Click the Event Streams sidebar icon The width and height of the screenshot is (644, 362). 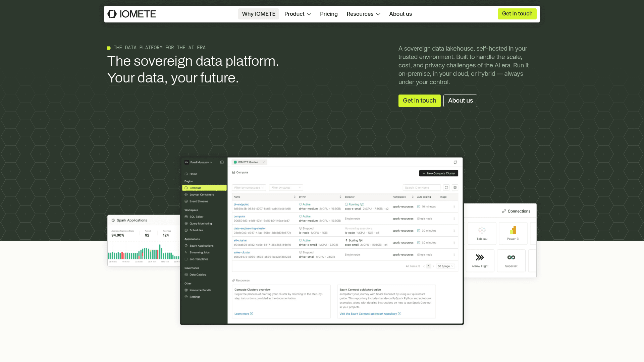[x=186, y=201]
